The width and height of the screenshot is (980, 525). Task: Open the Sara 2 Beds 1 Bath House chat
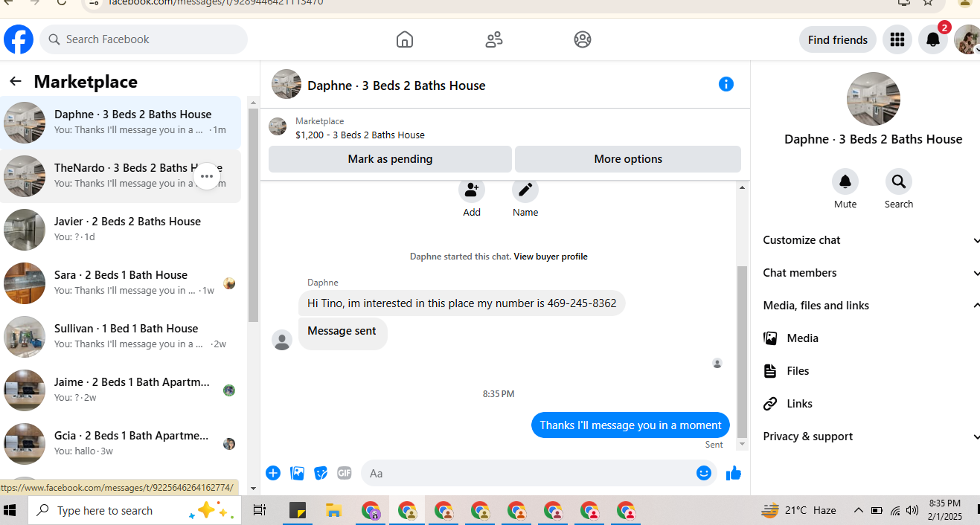[121, 283]
